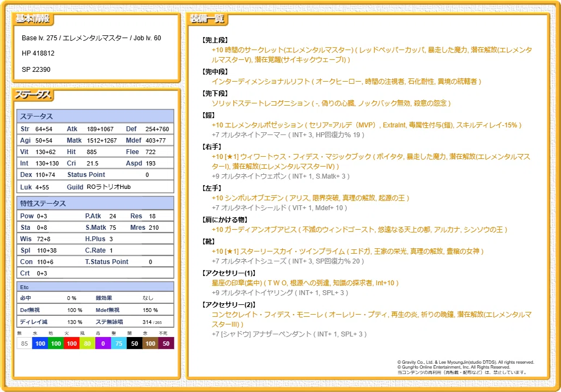Click the Etc table header
This screenshot has height=392, width=561.
tap(95, 287)
